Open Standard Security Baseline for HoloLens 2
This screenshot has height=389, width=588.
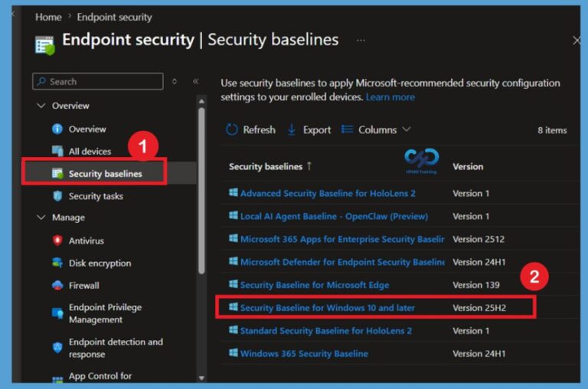(326, 331)
